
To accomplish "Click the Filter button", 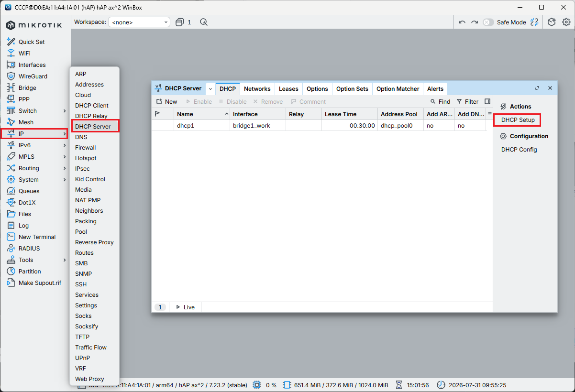I will tap(467, 101).
